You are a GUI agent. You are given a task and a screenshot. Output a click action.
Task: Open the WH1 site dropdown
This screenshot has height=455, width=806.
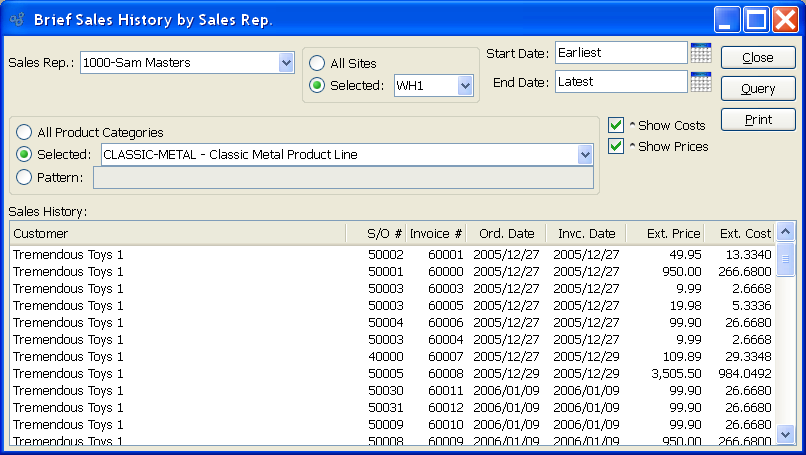[464, 86]
